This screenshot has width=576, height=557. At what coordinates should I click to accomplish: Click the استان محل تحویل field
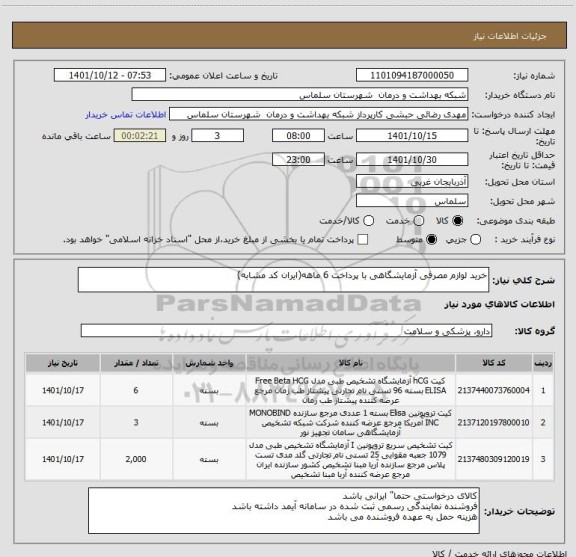click(x=412, y=182)
